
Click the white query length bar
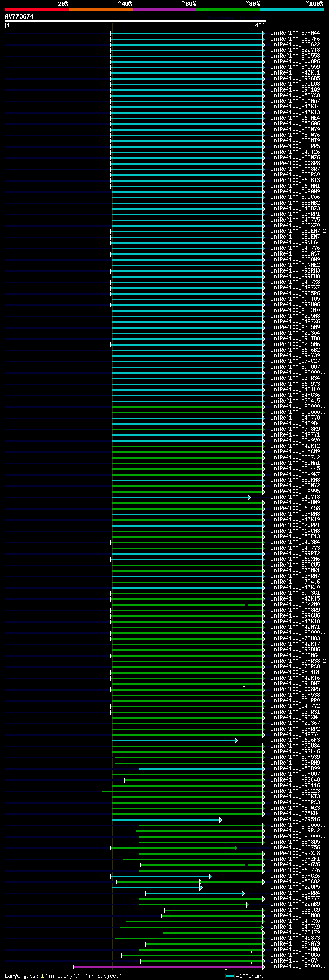(x=136, y=21)
